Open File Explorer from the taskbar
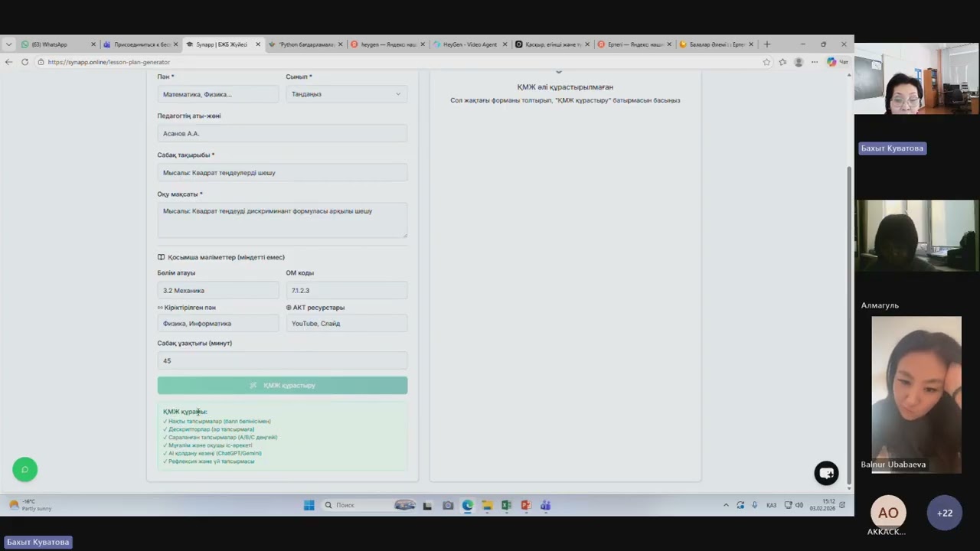980x551 pixels. [x=487, y=505]
